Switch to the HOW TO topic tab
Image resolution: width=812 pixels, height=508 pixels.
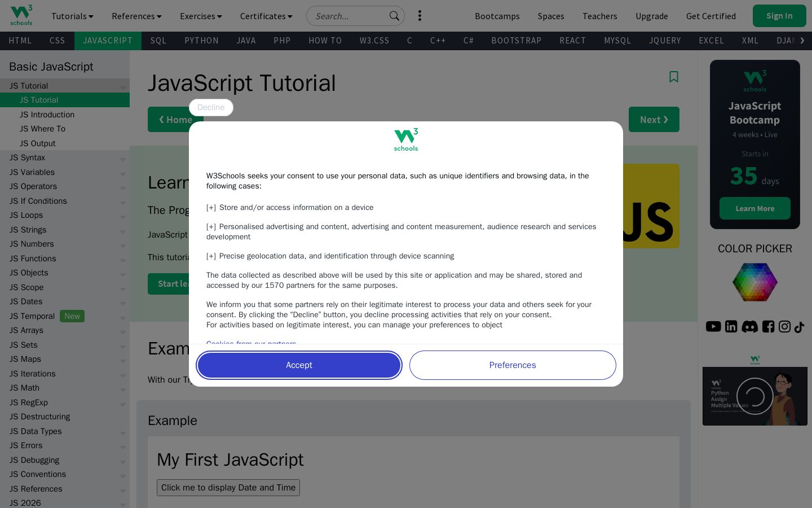click(x=325, y=41)
